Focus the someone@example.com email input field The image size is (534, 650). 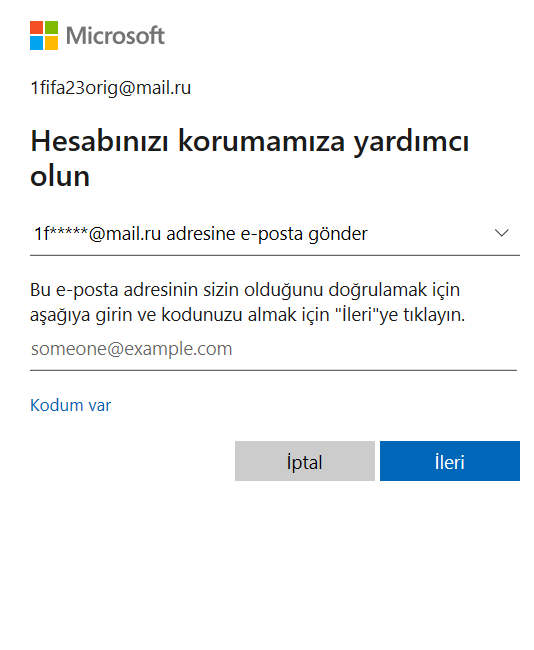(x=273, y=349)
